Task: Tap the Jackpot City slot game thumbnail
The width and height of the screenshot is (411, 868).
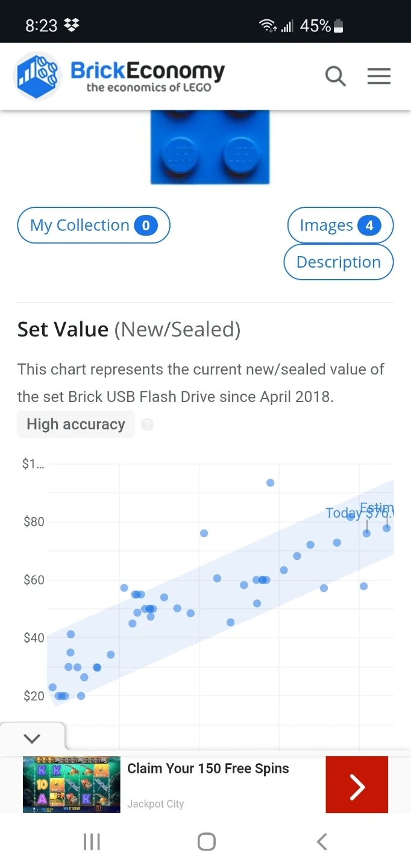Action: 72,785
